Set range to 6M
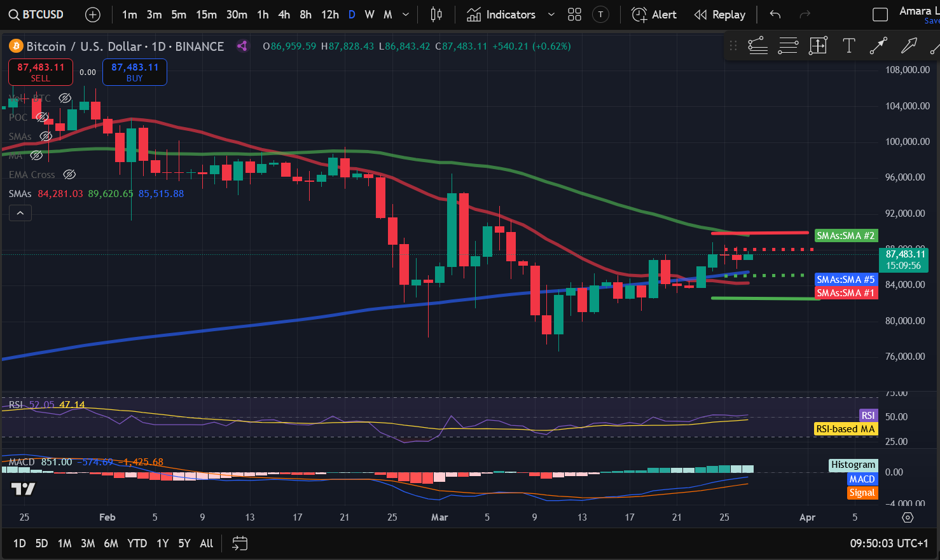940x560 pixels. pos(111,543)
